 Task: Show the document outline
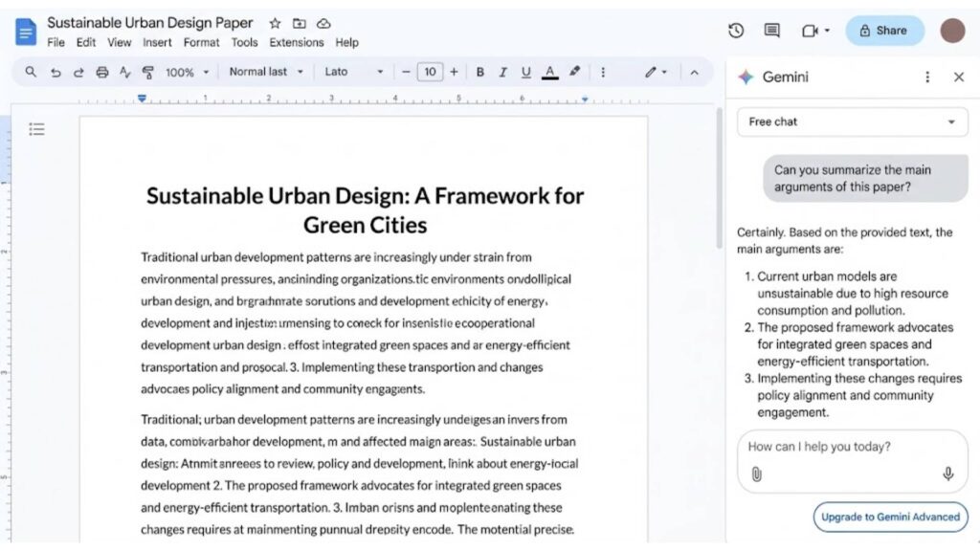pyautogui.click(x=37, y=129)
